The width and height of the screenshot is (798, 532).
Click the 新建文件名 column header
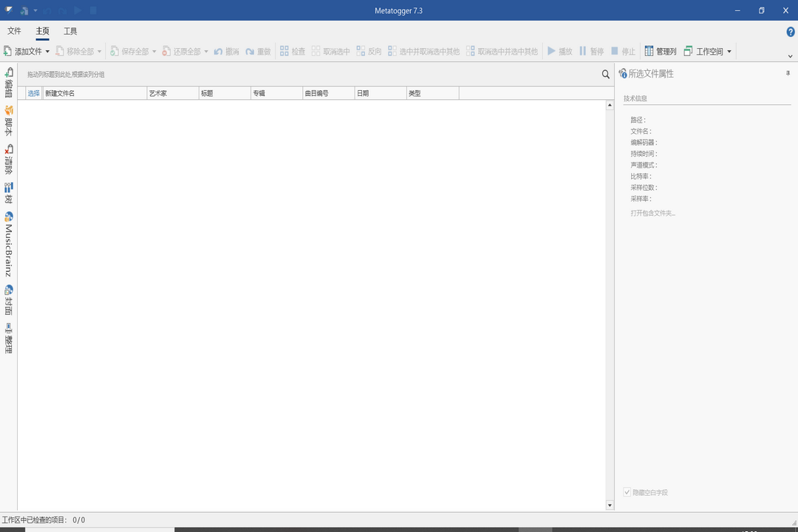[95, 93]
